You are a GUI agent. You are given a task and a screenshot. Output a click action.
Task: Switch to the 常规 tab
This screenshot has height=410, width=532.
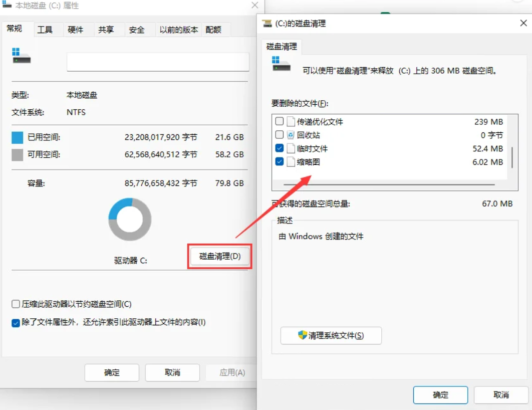click(15, 29)
